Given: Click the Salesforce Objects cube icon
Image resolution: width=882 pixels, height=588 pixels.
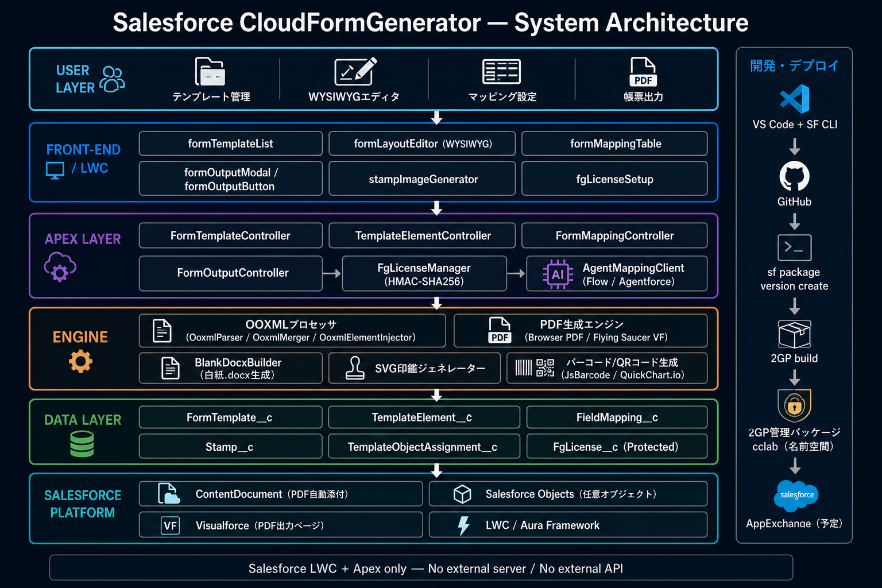Looking at the screenshot, I should pyautogui.click(x=462, y=494).
